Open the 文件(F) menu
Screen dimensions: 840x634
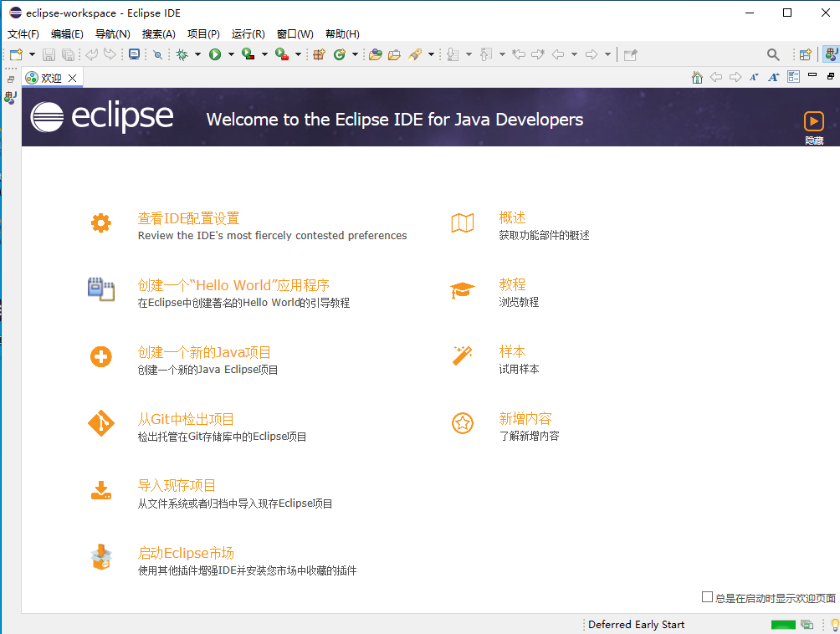pyautogui.click(x=23, y=34)
